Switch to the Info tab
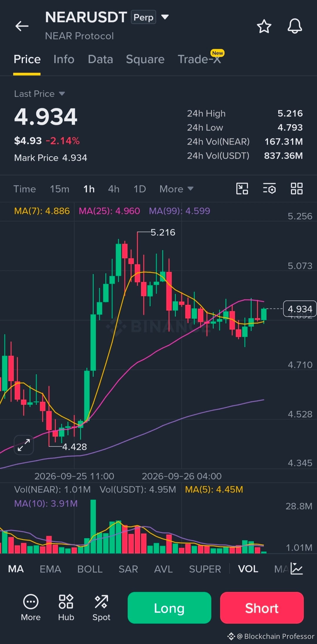The width and height of the screenshot is (317, 644). tap(64, 59)
